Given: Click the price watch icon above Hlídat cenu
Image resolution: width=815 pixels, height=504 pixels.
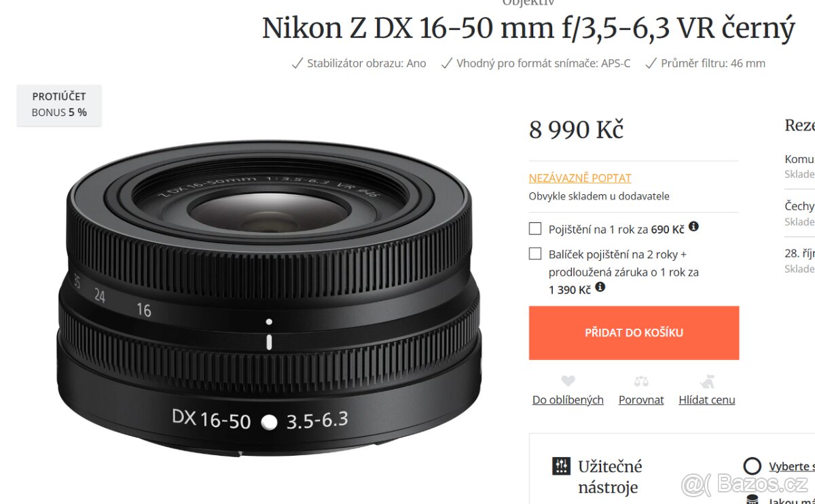Looking at the screenshot, I should pos(707,381).
